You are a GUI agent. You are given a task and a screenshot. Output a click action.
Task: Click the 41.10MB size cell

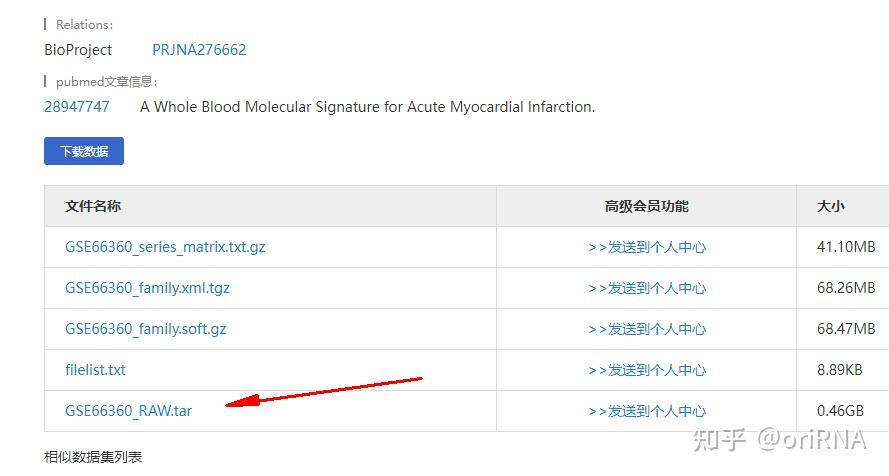pyautogui.click(x=846, y=247)
